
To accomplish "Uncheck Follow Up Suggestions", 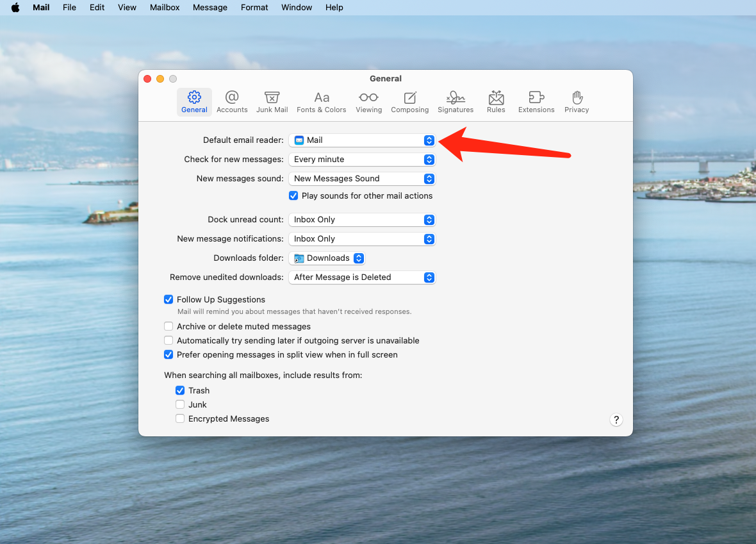I will [x=168, y=299].
